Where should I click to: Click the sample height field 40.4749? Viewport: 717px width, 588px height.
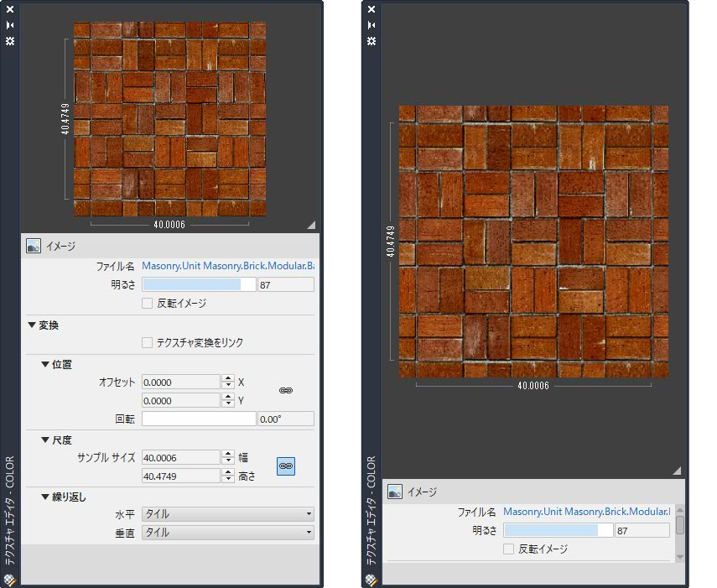coord(181,476)
